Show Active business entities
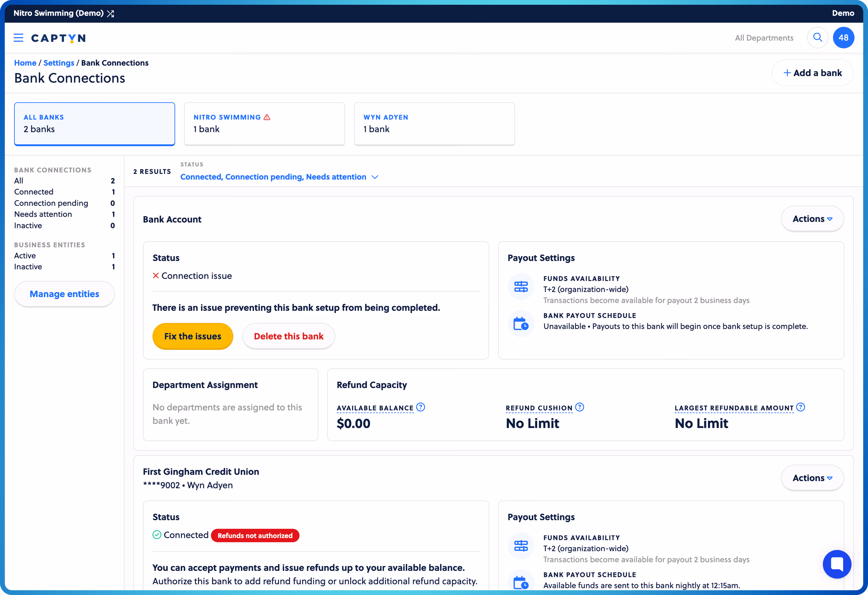 coord(64,256)
